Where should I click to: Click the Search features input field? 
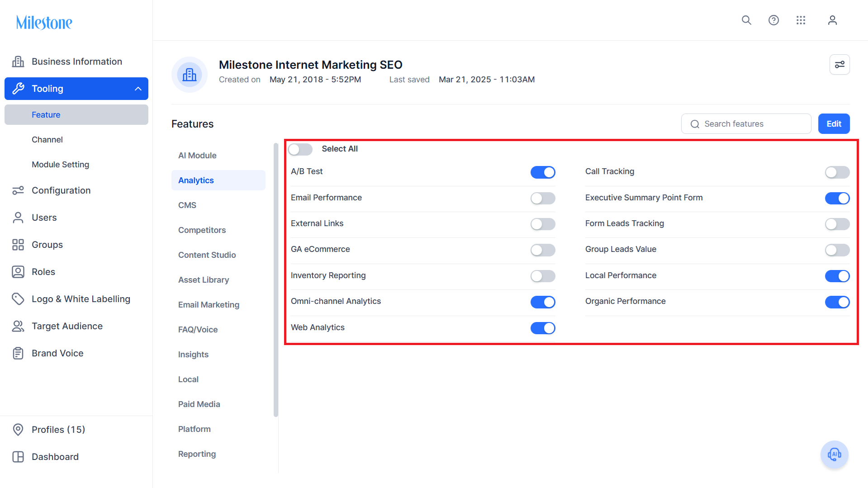[x=746, y=124]
